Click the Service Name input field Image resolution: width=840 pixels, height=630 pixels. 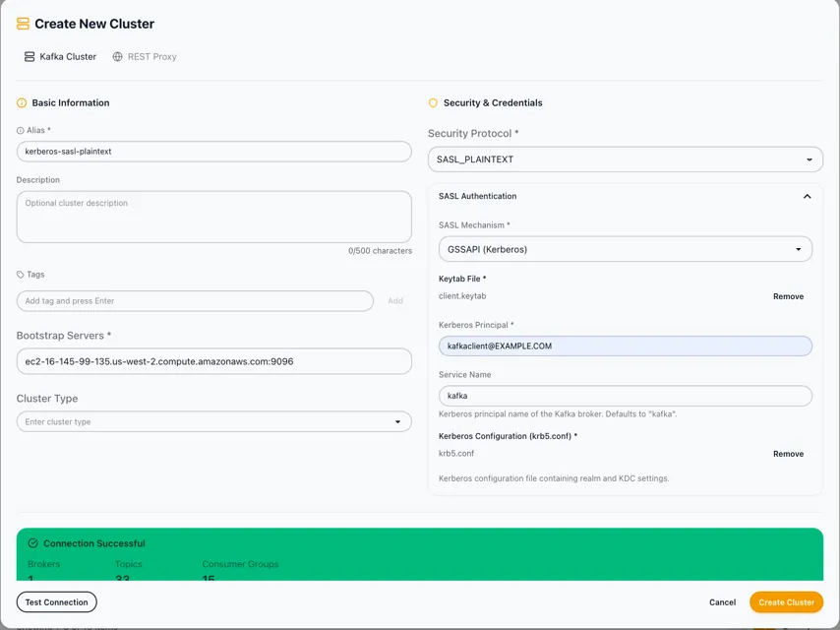(626, 396)
